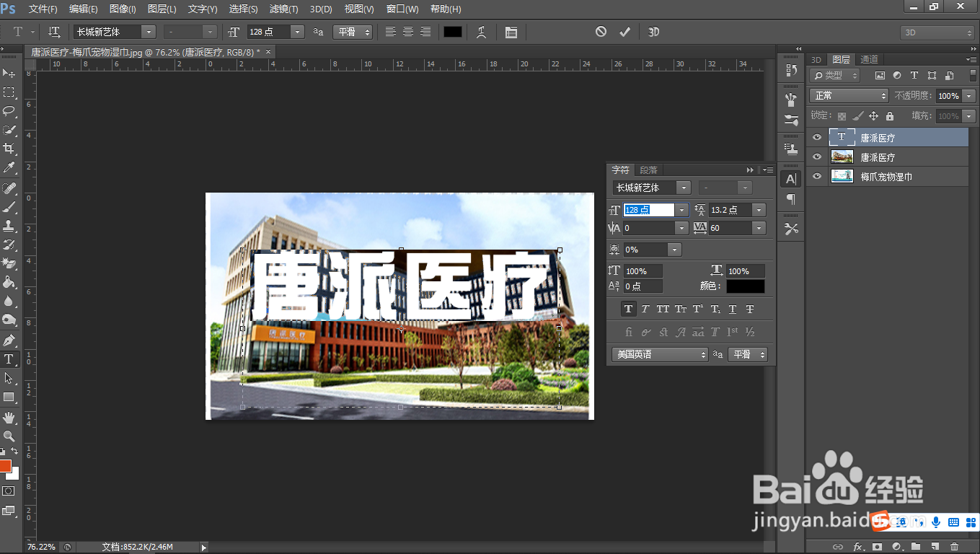This screenshot has width=980, height=554.
Task: Toggle text orientation in options bar
Action: pos(54,32)
